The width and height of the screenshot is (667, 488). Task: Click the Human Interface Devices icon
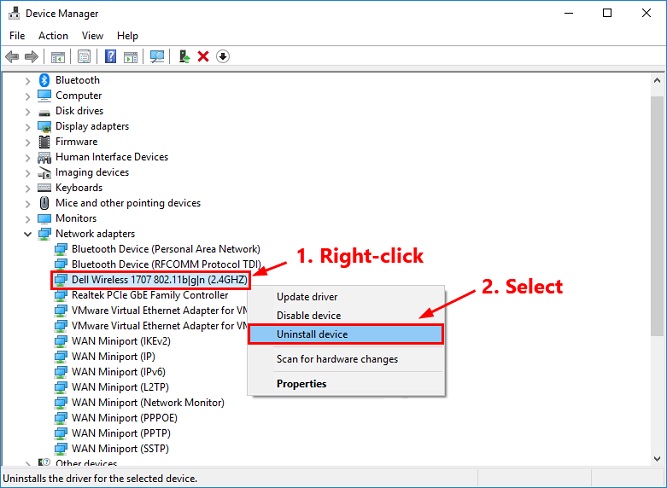tap(44, 157)
